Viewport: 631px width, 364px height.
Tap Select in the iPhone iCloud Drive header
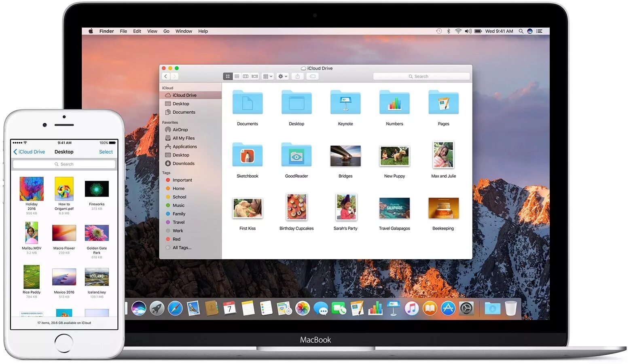pyautogui.click(x=106, y=152)
